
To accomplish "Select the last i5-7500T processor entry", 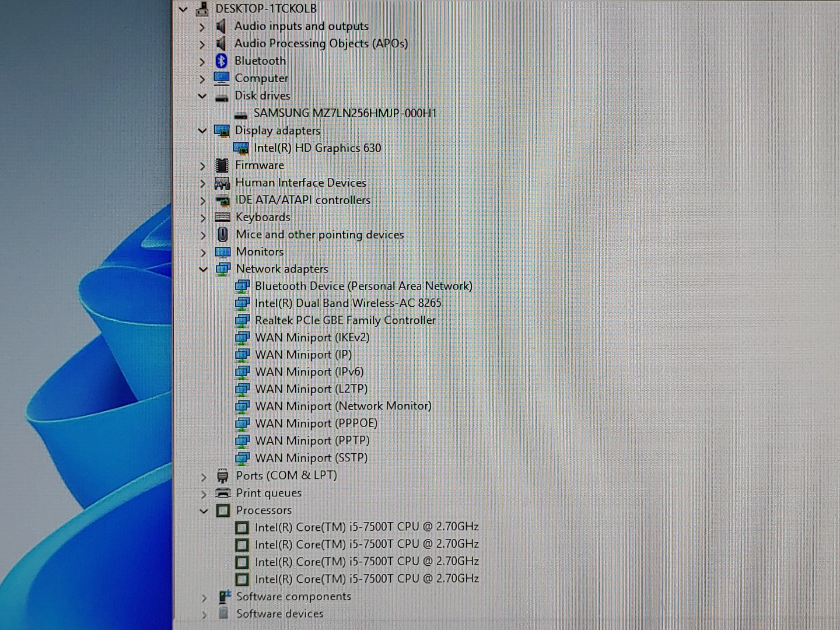I will (x=367, y=579).
